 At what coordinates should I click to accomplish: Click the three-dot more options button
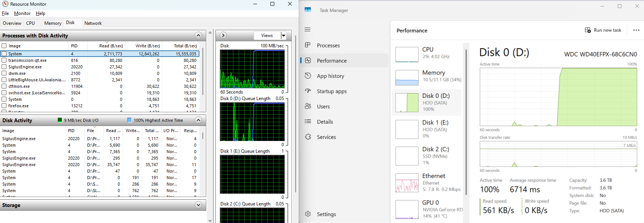pyautogui.click(x=636, y=30)
